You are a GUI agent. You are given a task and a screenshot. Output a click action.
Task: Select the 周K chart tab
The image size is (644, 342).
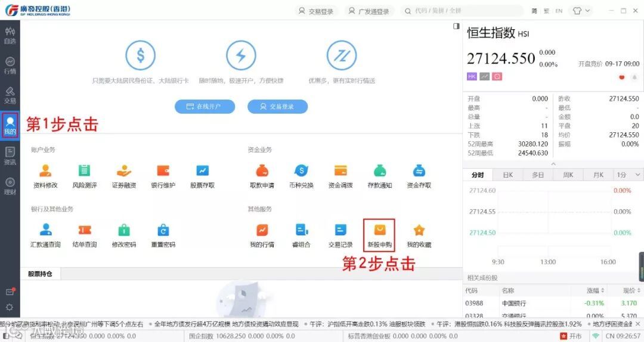pyautogui.click(x=568, y=175)
